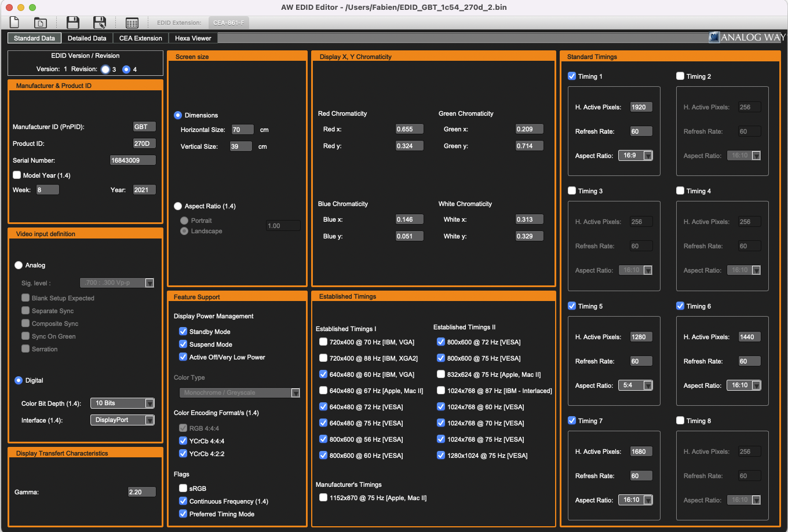788x532 pixels.
Task: Select Revision 4 radio button
Action: pos(126,69)
